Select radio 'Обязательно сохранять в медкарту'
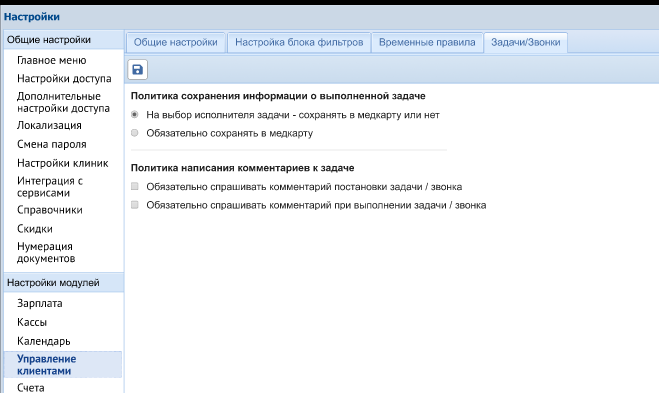This screenshot has width=659, height=393. coord(134,133)
